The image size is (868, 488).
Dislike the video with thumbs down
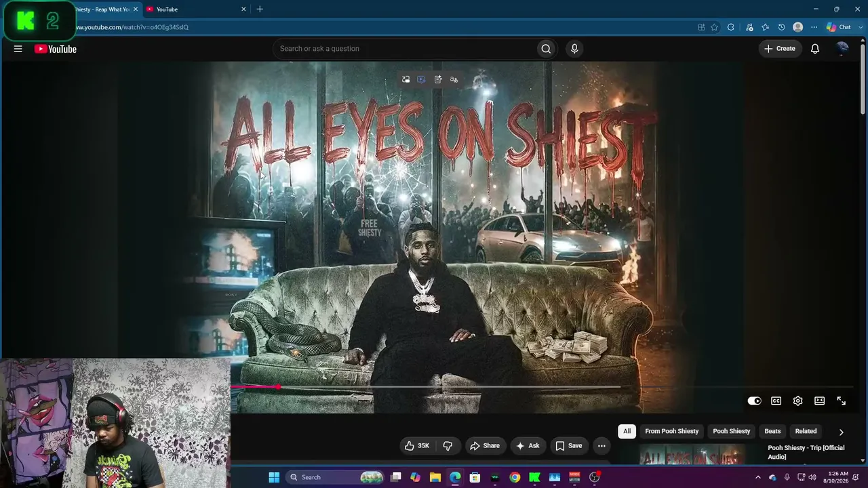click(x=448, y=446)
